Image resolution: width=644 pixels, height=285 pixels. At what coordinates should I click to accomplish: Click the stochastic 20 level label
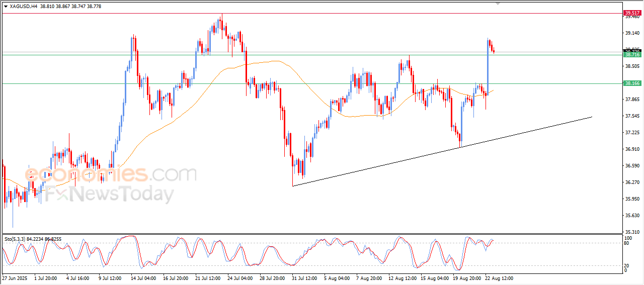tap(627, 265)
